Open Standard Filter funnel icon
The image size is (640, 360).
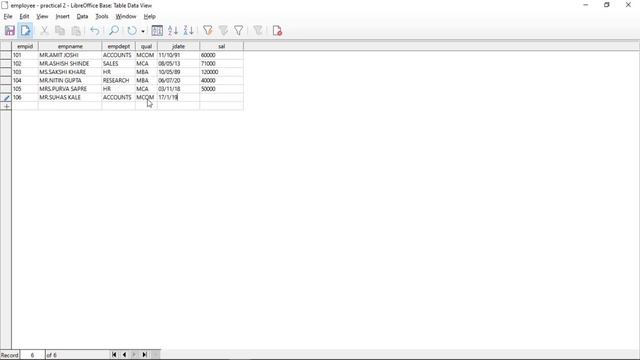(x=239, y=31)
